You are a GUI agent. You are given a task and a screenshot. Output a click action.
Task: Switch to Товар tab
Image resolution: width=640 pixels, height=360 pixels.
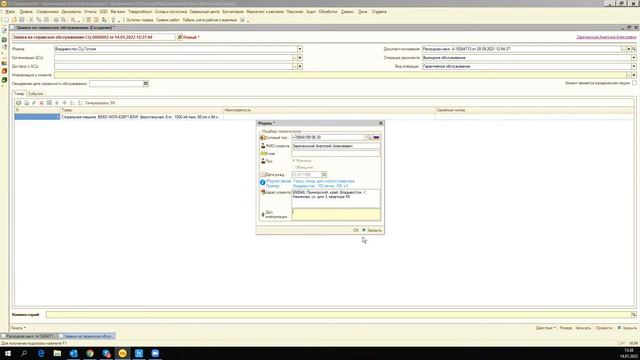tap(19, 93)
